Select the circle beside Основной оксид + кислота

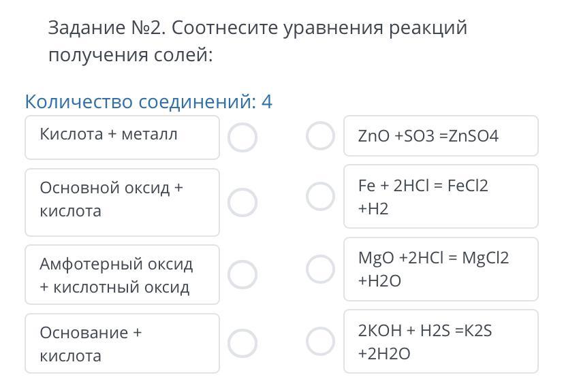click(x=242, y=202)
